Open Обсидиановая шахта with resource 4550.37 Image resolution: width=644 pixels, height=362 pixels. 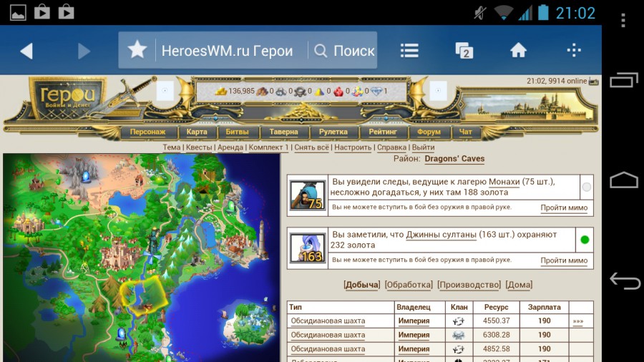328,321
